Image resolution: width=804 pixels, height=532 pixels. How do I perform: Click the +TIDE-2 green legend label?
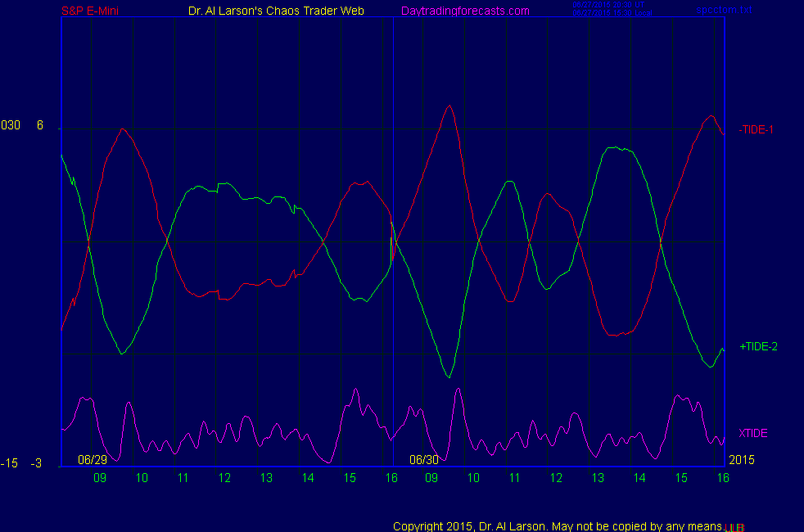pyautogui.click(x=758, y=346)
